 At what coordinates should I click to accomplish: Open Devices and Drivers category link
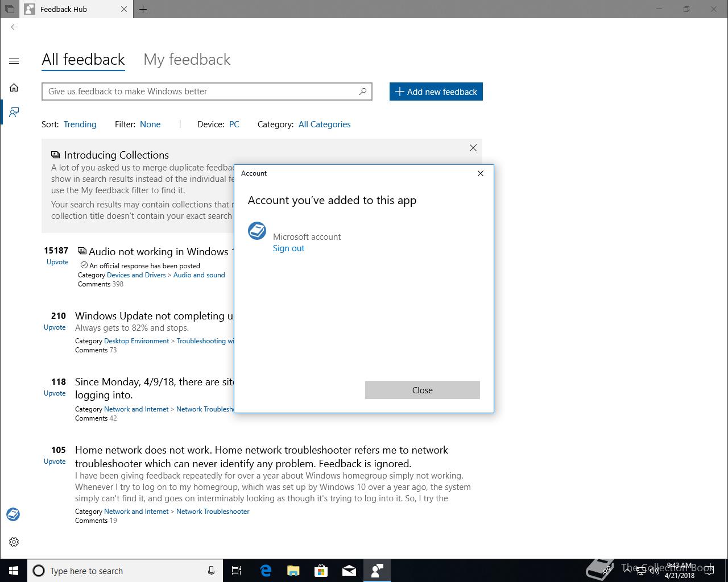coord(136,275)
